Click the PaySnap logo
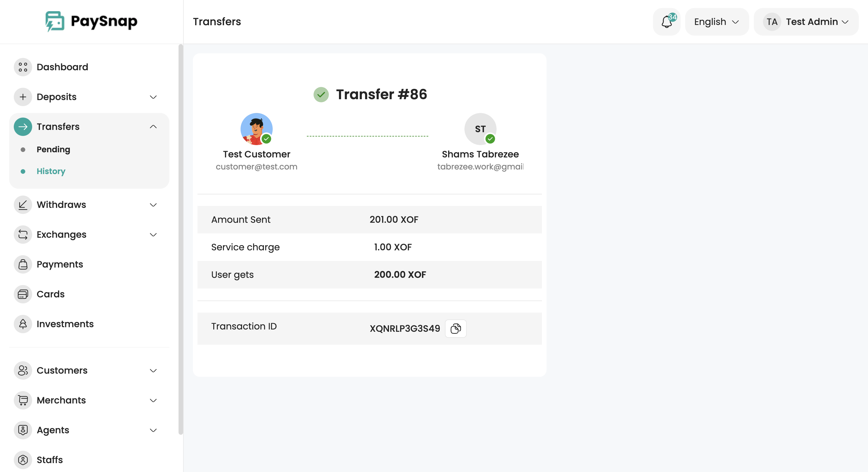This screenshot has height=472, width=868. coord(91,21)
